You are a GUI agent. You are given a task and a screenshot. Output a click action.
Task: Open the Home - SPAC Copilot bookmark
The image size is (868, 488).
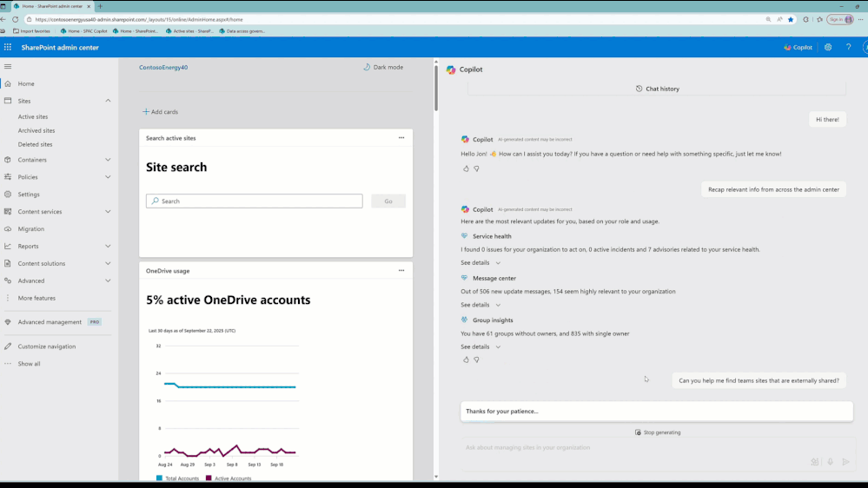[83, 31]
